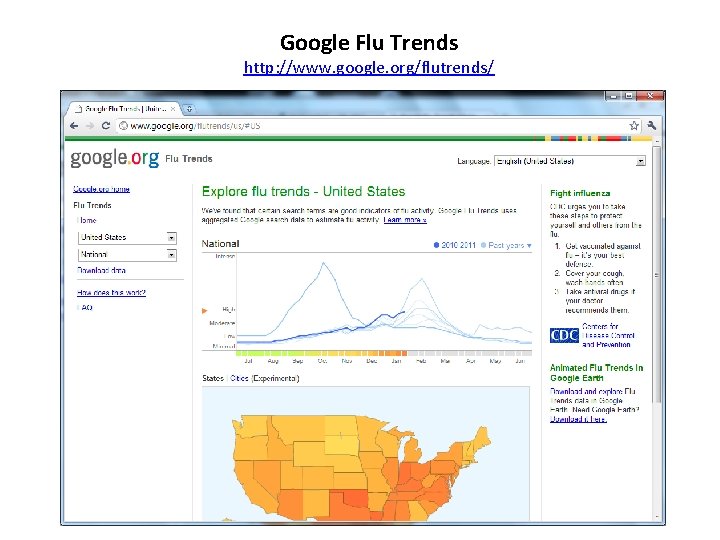
Task: Click the browser back arrow
Action: [74, 126]
